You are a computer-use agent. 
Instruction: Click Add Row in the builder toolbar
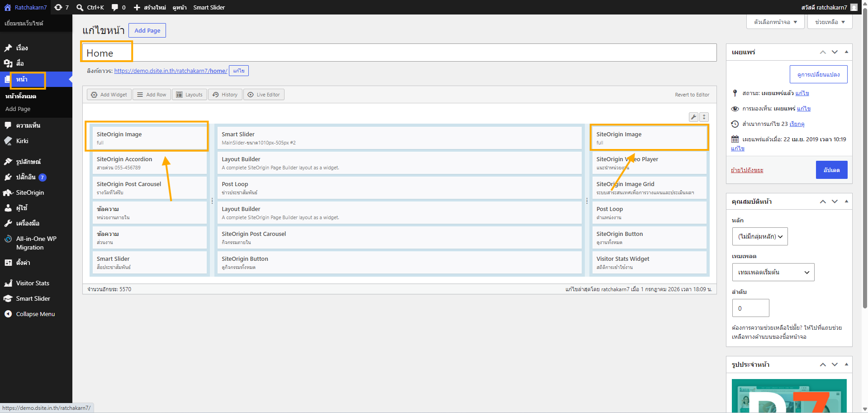pyautogui.click(x=152, y=95)
